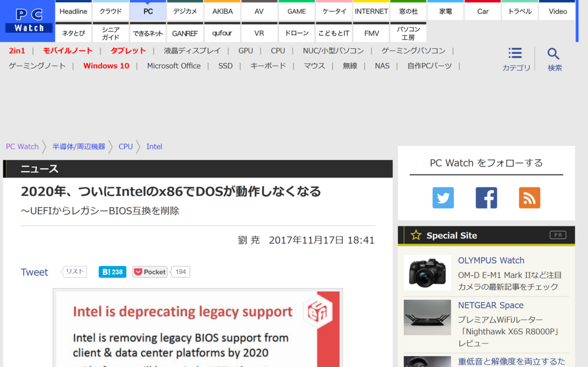Open NETGEAR router thumbnail image
This screenshot has height=367, width=588.
point(427,318)
